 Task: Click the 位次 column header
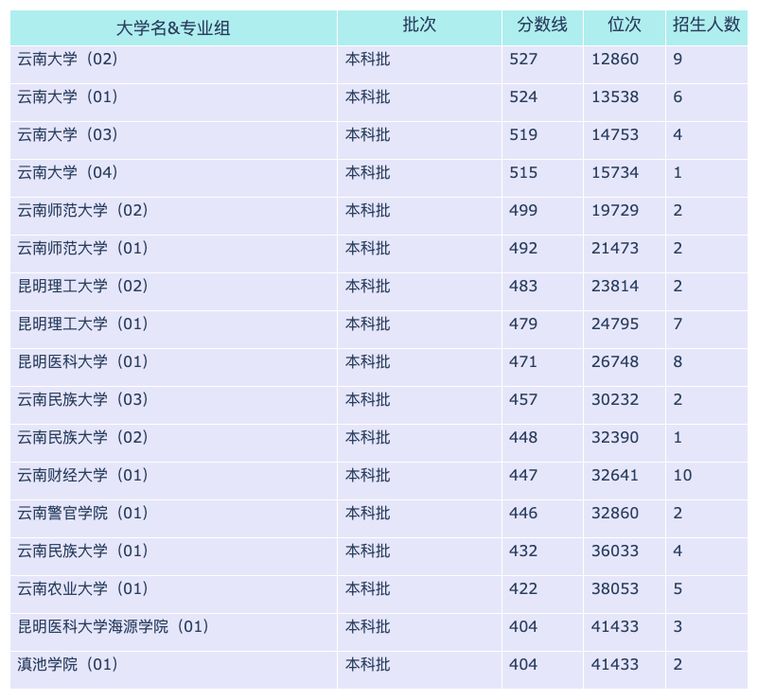click(x=625, y=28)
